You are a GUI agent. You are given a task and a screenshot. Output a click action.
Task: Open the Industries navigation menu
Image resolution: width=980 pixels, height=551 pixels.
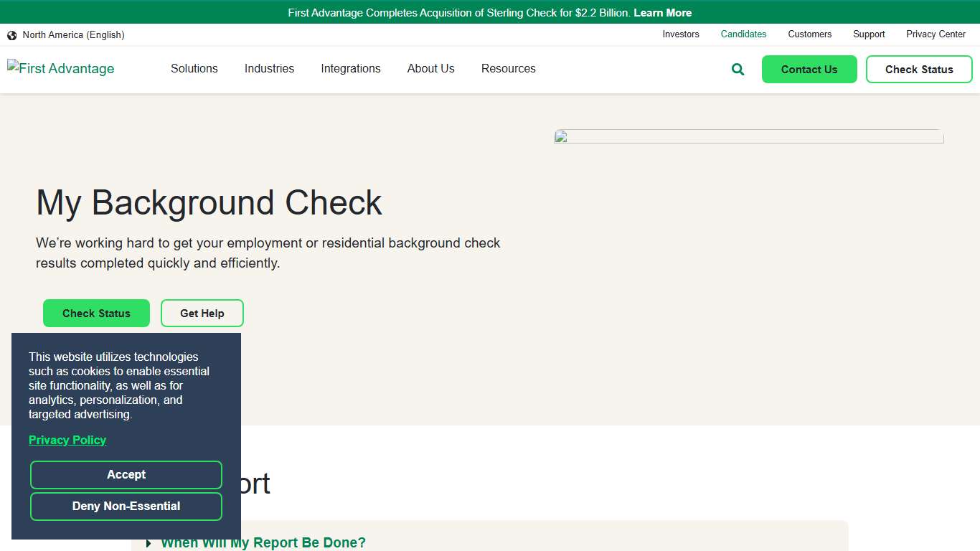point(269,69)
